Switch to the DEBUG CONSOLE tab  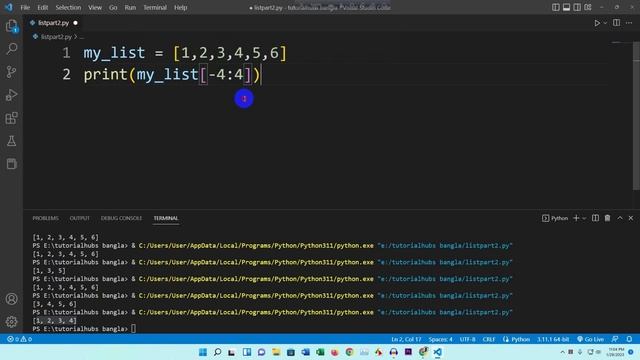point(121,218)
